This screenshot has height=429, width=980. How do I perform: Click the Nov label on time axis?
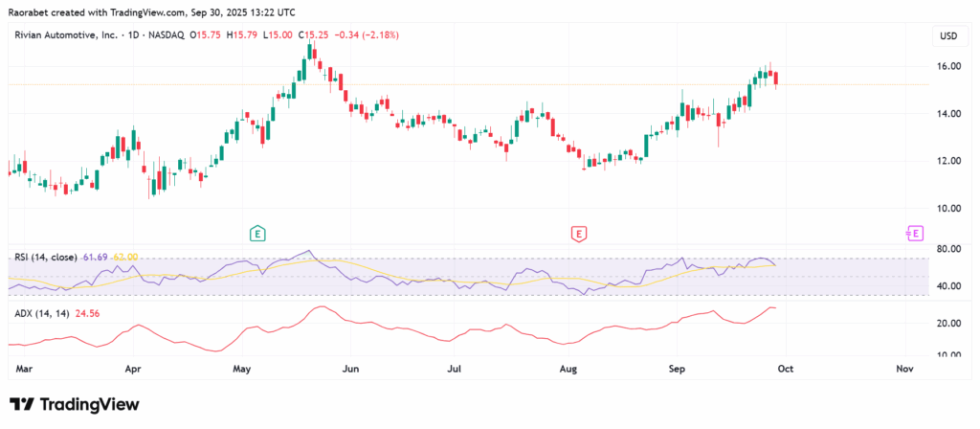904,369
